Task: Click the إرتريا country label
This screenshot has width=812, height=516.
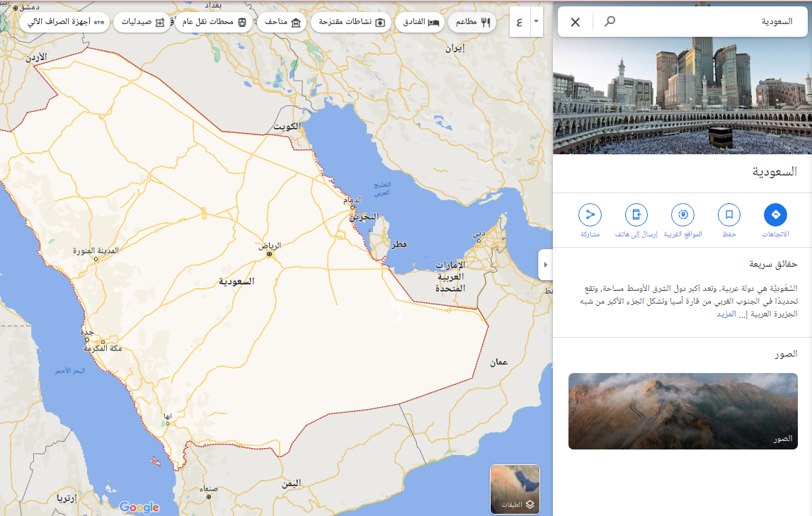Action: [67, 498]
